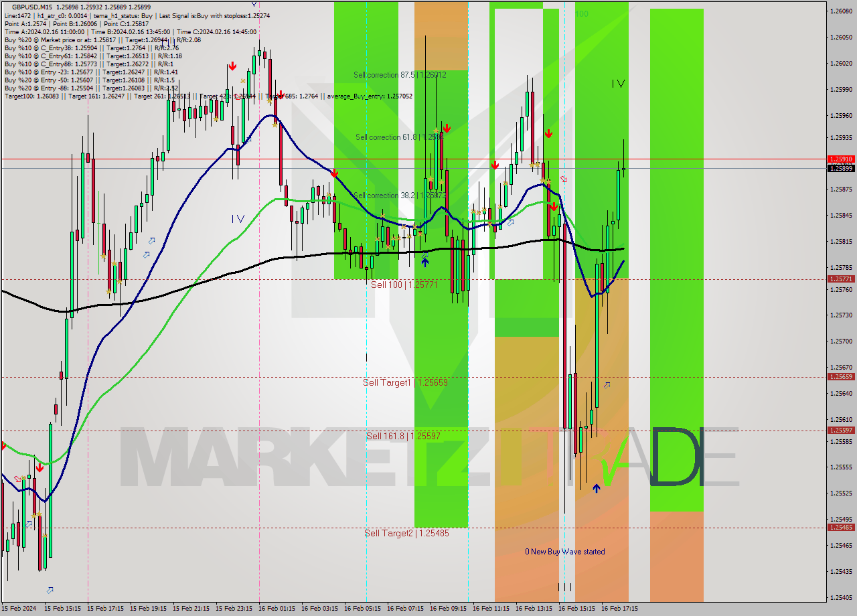Click the red 1.25771 price tag on axis
This screenshot has width=857, height=616.
pyautogui.click(x=841, y=279)
